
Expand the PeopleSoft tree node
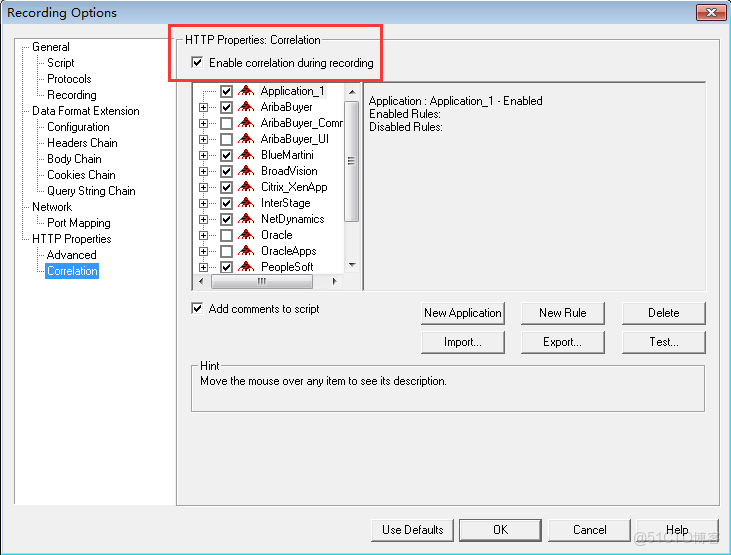pos(203,267)
